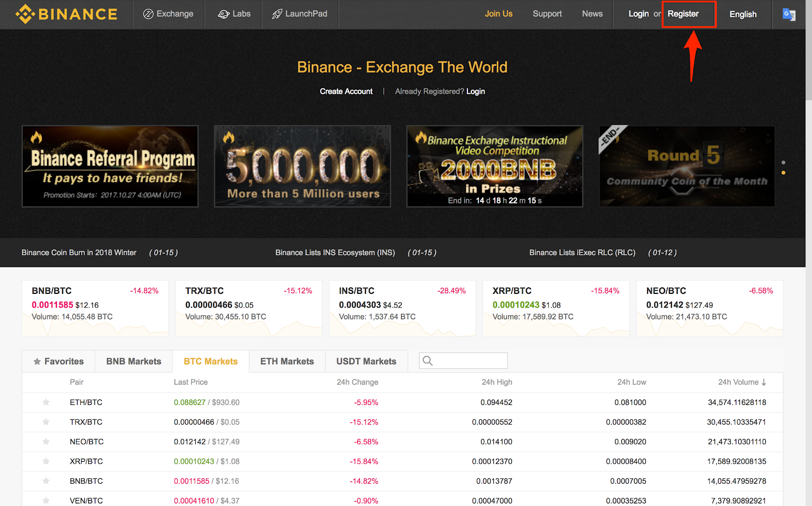The width and height of the screenshot is (812, 506).
Task: Switch to the BNB Markets tab
Action: pos(133,361)
